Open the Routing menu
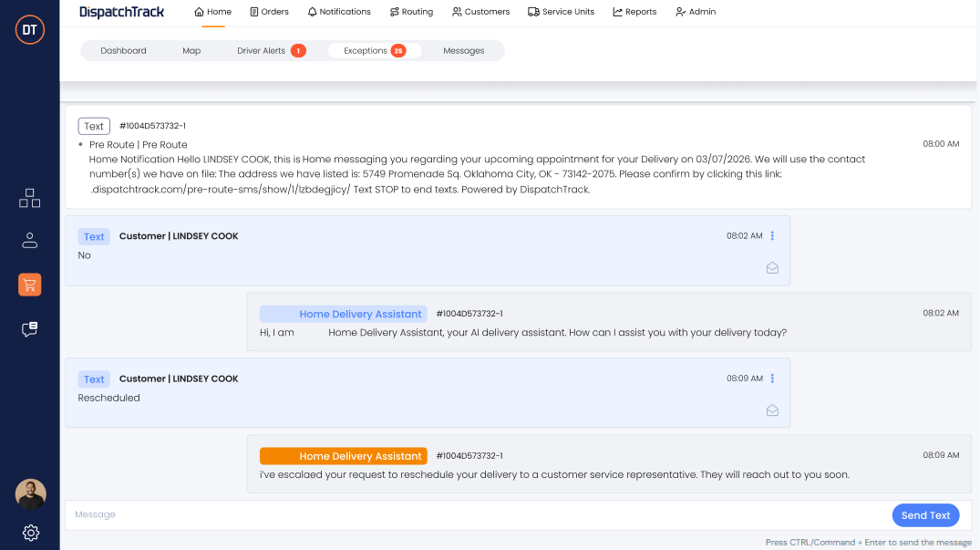 (411, 12)
